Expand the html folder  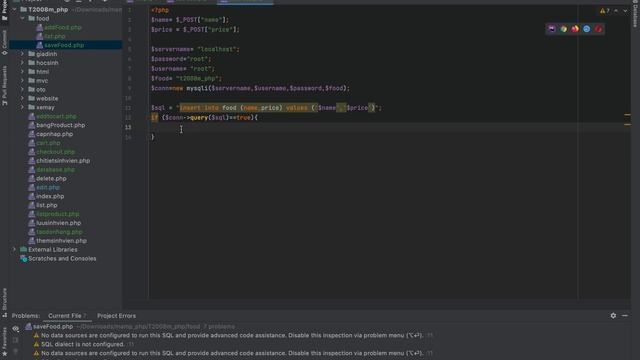coord(22,72)
